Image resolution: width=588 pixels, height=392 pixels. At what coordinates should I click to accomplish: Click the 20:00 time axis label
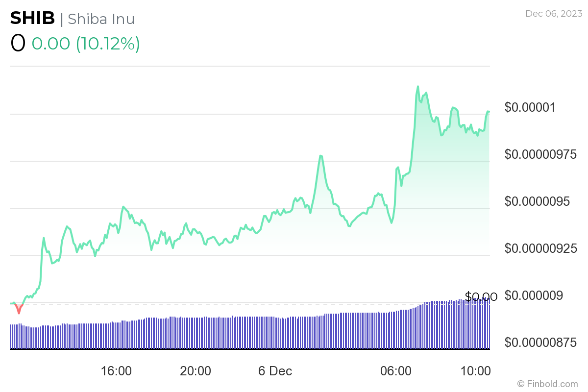coord(196,371)
